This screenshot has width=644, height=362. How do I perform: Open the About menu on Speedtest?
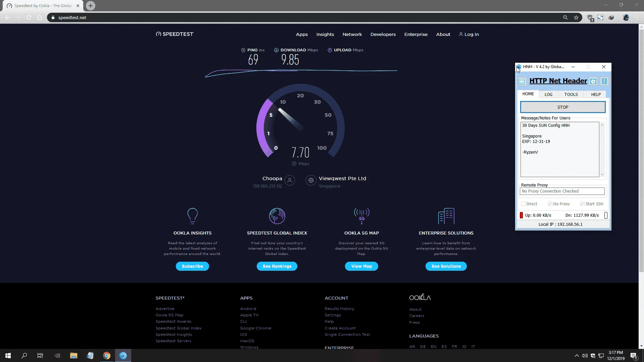[443, 34]
